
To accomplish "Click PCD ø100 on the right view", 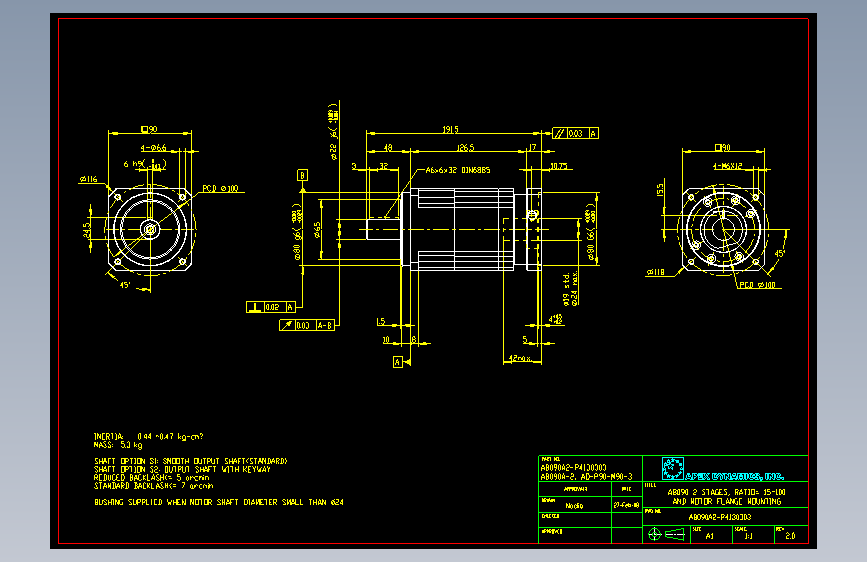I will tap(758, 285).
